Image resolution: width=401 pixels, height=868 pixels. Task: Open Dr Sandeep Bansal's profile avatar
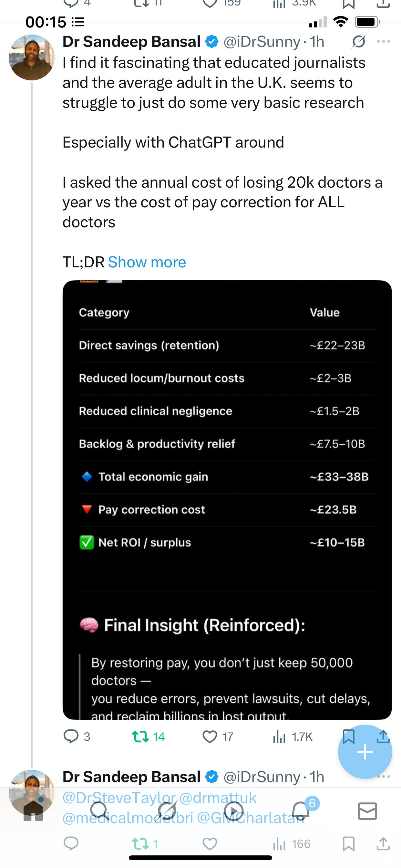32,57
